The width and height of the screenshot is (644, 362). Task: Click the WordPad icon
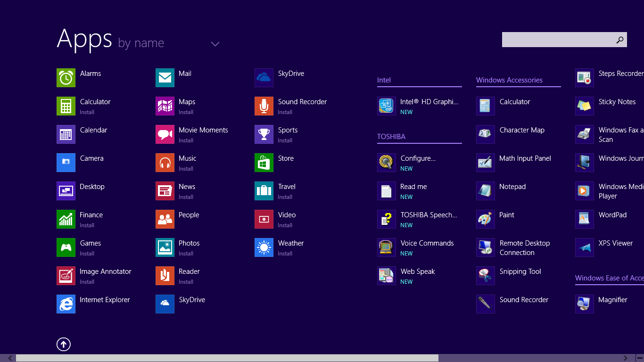click(x=585, y=219)
